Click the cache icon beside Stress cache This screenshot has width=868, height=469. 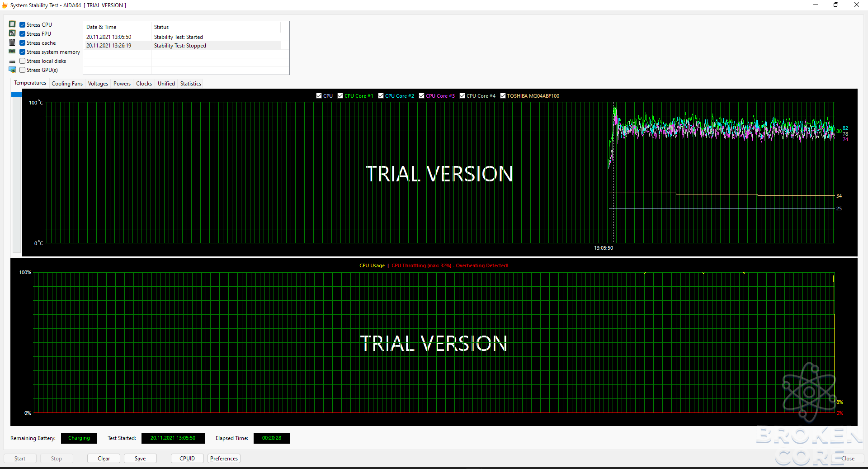pyautogui.click(x=12, y=43)
